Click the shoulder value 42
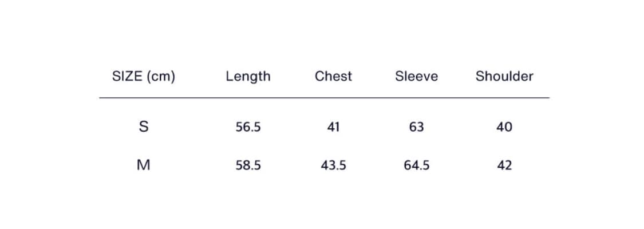644x229 pixels. pyautogui.click(x=504, y=166)
